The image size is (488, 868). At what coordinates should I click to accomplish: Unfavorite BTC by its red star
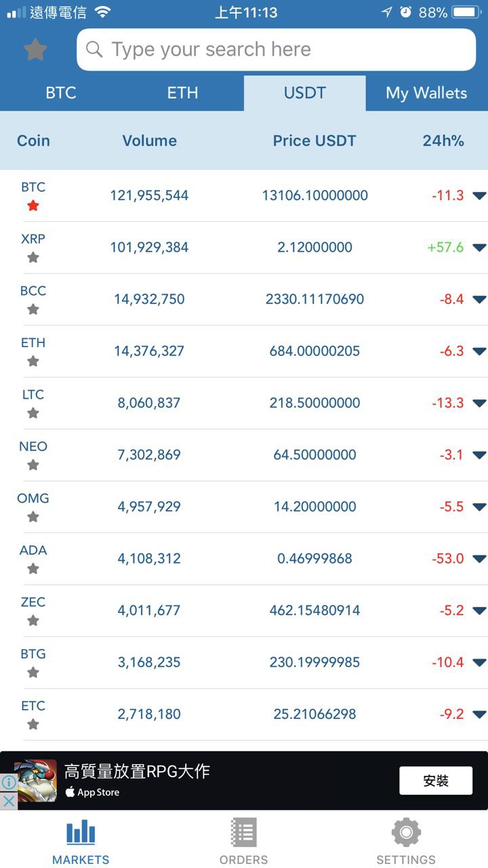[x=33, y=205]
